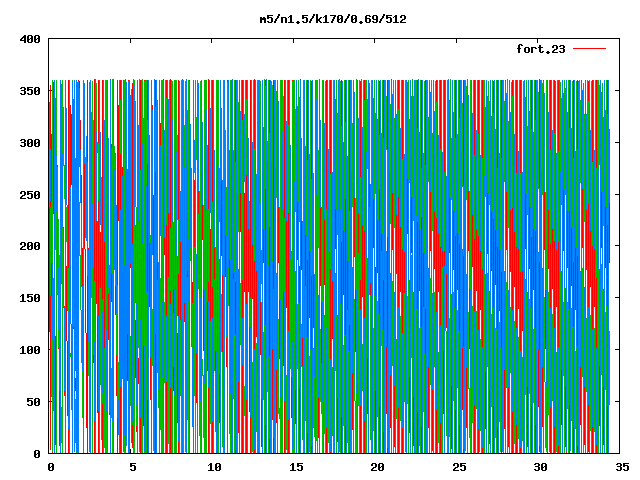Click x-axis label 15
Image resolution: width=640 pixels, height=480 pixels.
[296, 467]
